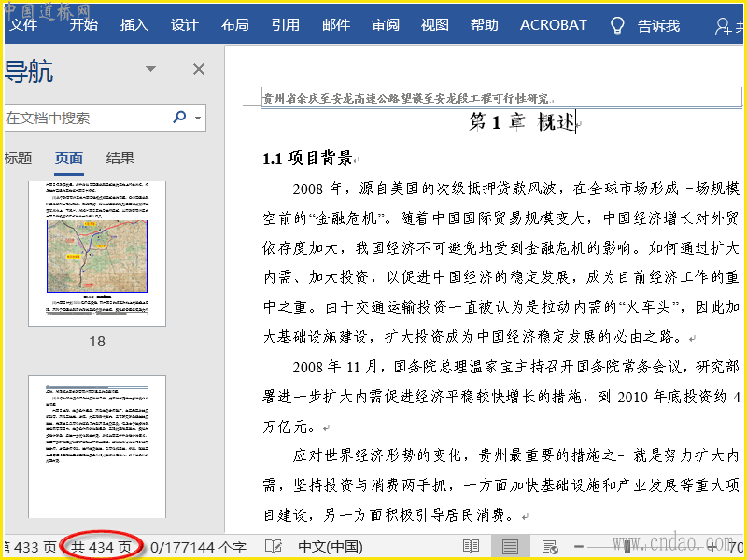Switch to Read Mode view icon
747x560 pixels.
coord(472,547)
